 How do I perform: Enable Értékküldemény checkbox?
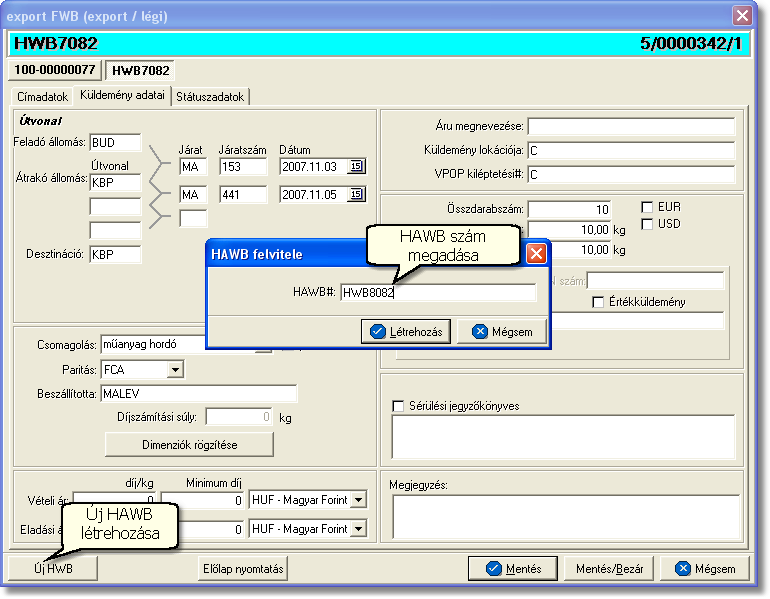tap(598, 302)
